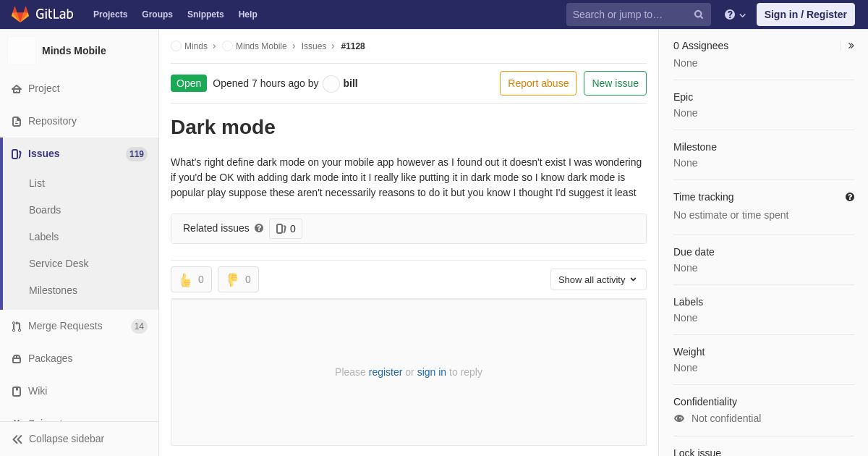Viewport: 868px width, 456px height.
Task: Click Minds Mobile breadcrumb link
Action: click(x=261, y=46)
